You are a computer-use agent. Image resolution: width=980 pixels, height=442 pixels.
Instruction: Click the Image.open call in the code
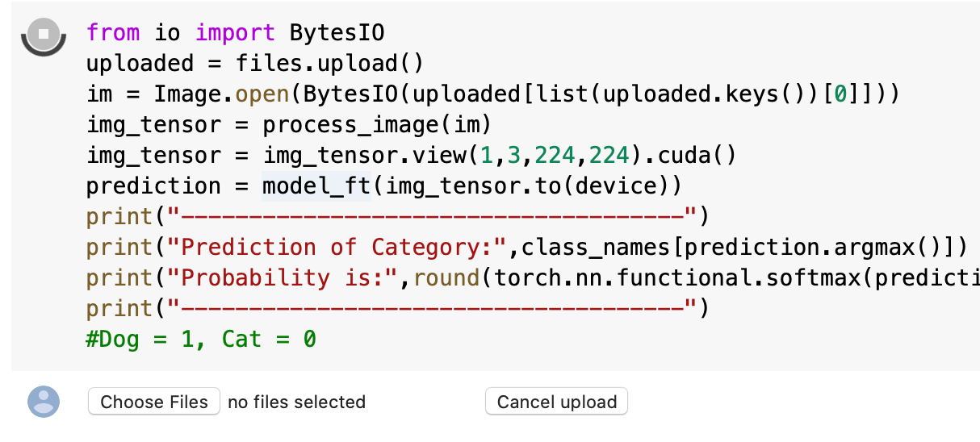(221, 94)
